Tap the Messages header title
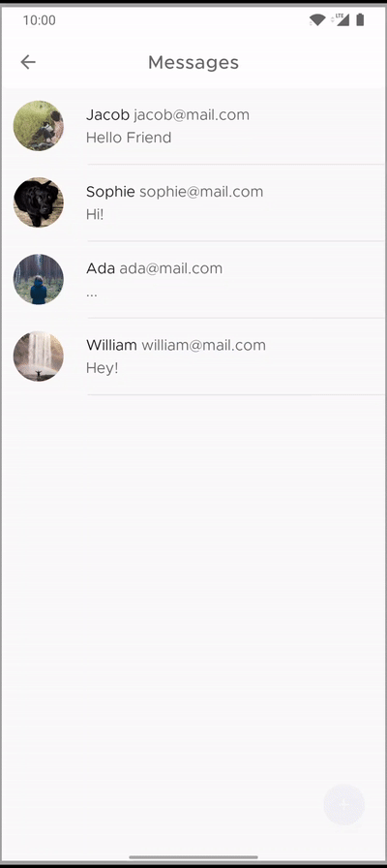This screenshot has width=387, height=868. point(193,62)
